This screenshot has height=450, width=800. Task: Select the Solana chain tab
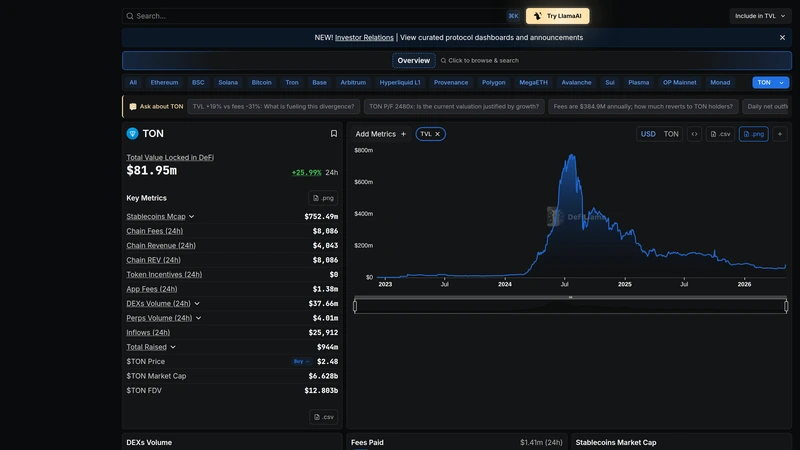(x=228, y=83)
